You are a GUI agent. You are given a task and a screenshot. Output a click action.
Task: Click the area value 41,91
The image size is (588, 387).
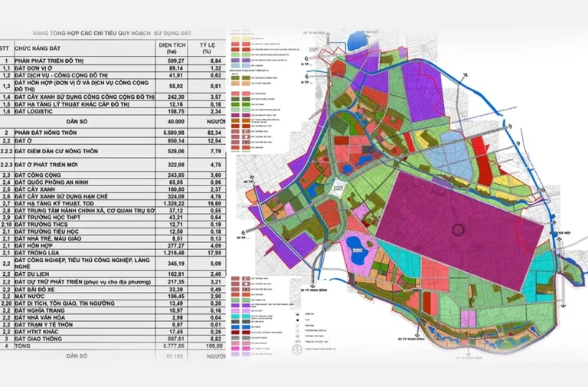pos(177,75)
